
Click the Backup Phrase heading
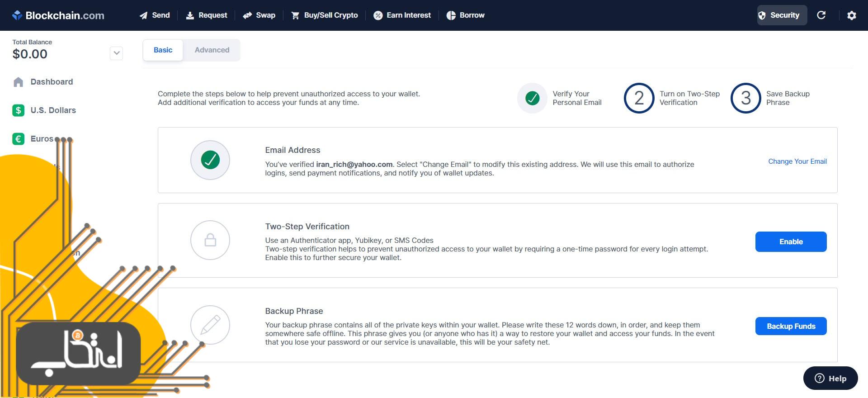(294, 311)
